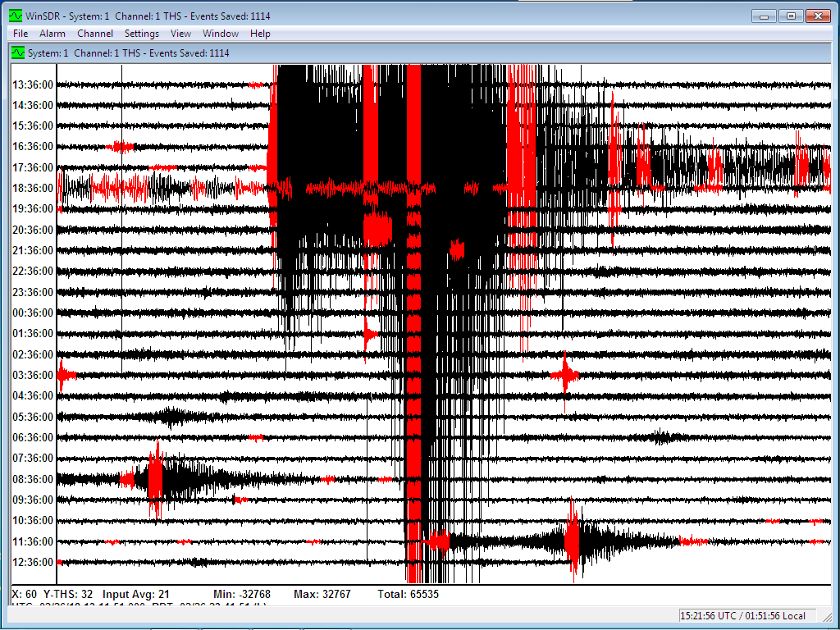Click the 11:36:00 time label

(33, 541)
